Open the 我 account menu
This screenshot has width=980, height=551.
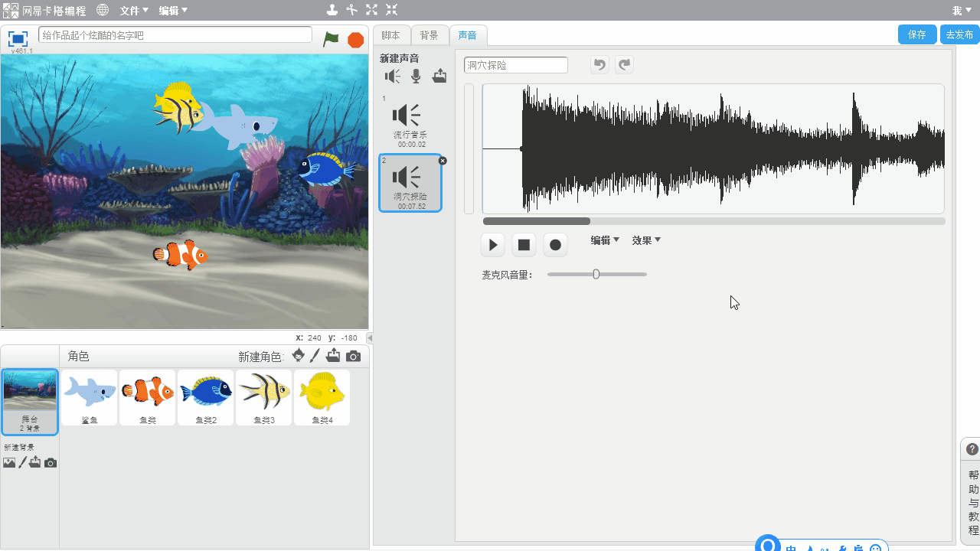pyautogui.click(x=961, y=11)
